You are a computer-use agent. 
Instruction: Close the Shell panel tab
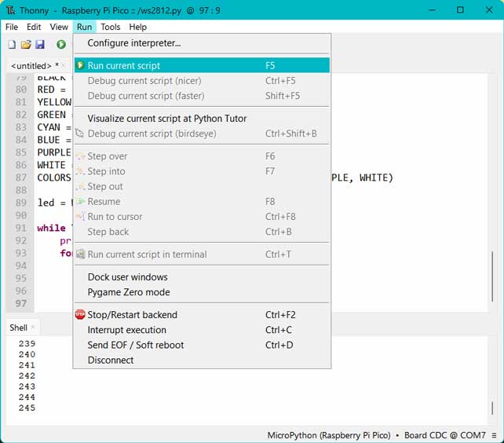(x=33, y=328)
